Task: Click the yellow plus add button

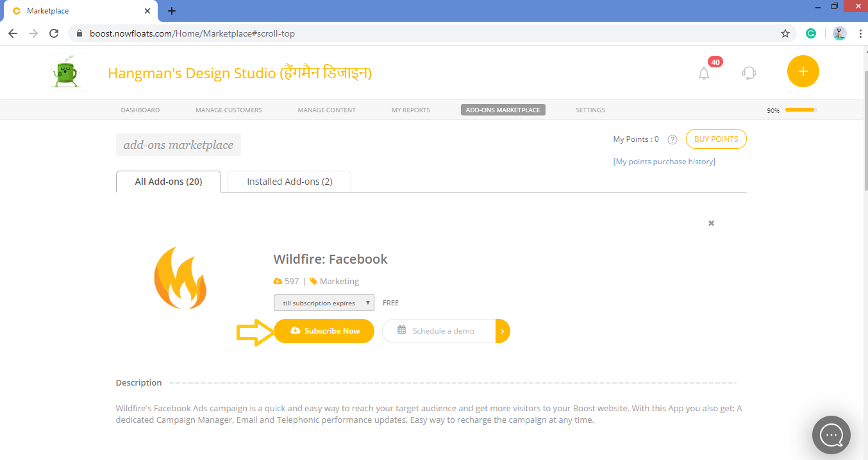Action: pyautogui.click(x=803, y=71)
